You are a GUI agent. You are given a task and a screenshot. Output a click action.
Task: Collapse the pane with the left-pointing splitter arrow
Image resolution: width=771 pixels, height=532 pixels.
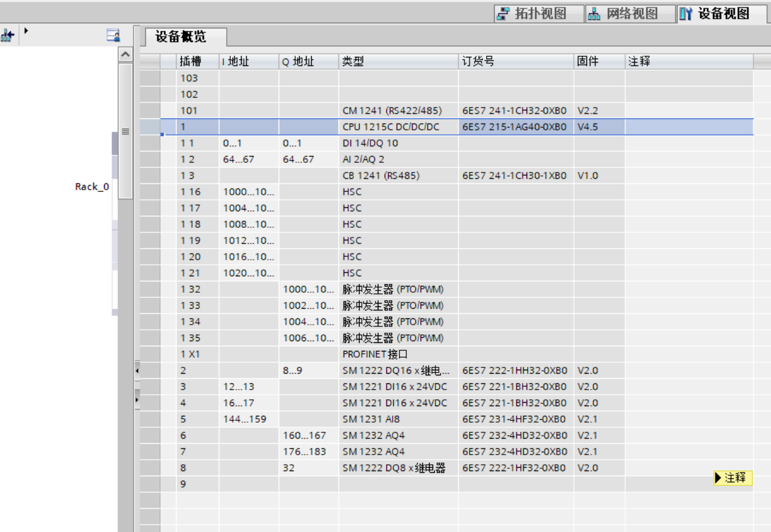tap(137, 371)
